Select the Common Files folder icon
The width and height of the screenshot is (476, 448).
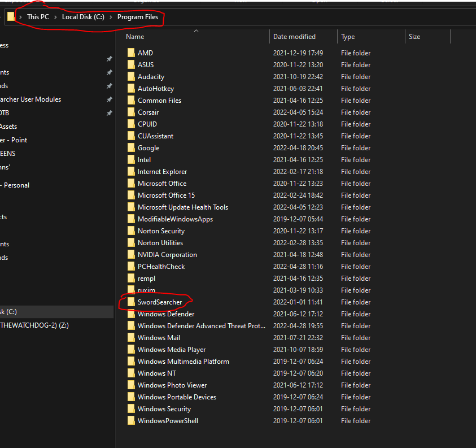pyautogui.click(x=131, y=100)
